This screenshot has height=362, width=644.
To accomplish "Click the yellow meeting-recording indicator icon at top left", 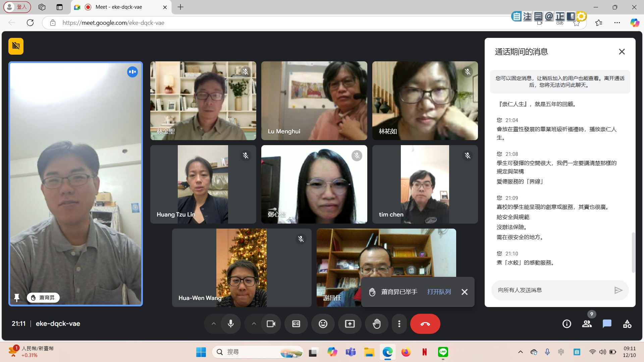I will pos(16,46).
